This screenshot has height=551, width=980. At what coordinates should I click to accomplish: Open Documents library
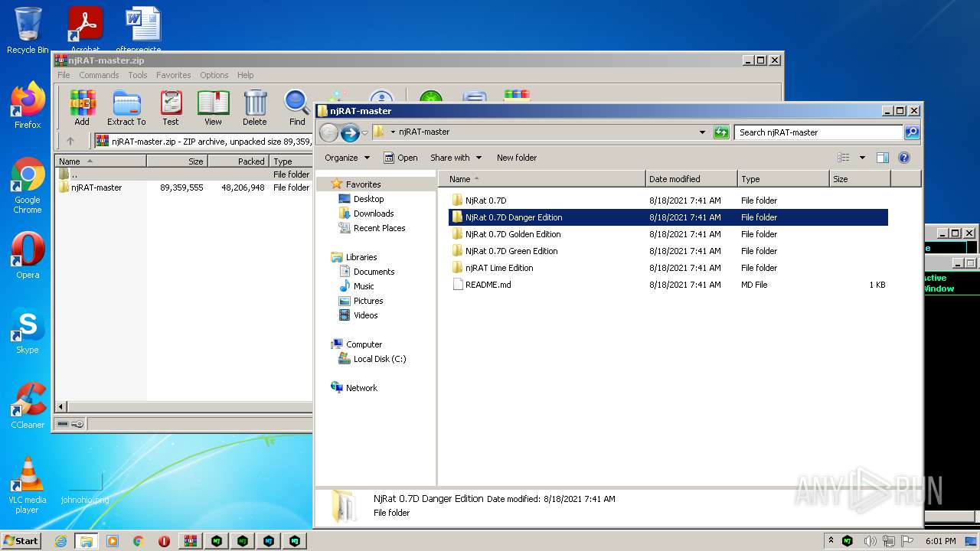coord(374,272)
